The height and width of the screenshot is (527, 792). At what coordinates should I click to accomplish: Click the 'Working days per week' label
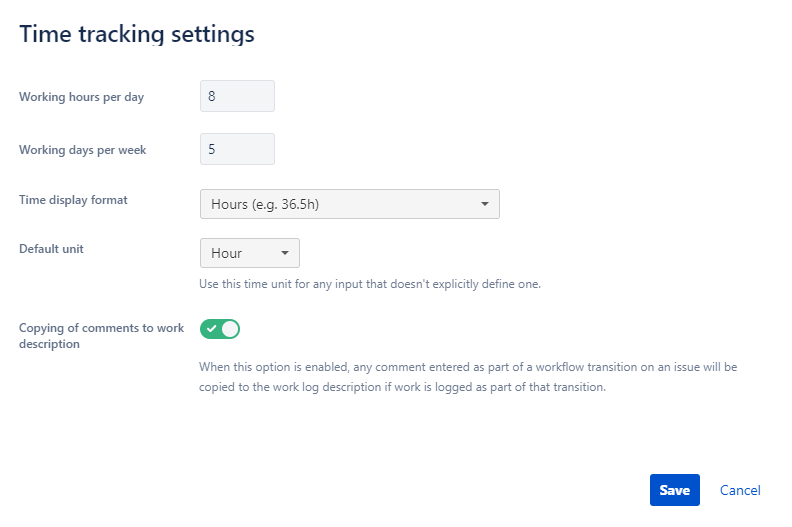coord(83,150)
